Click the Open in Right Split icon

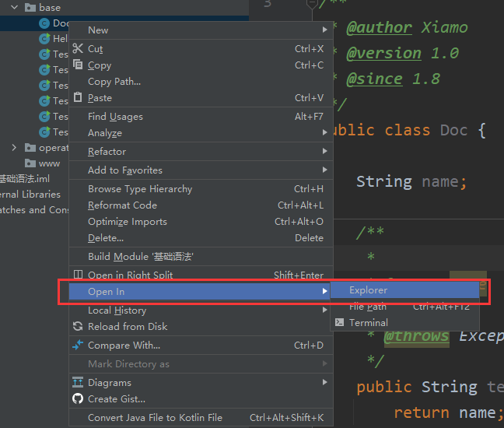(78, 274)
